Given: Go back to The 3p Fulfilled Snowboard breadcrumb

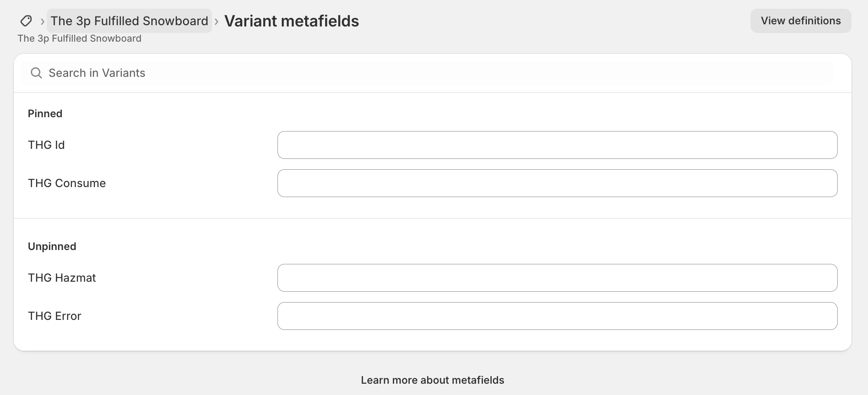Looking at the screenshot, I should [x=129, y=21].
